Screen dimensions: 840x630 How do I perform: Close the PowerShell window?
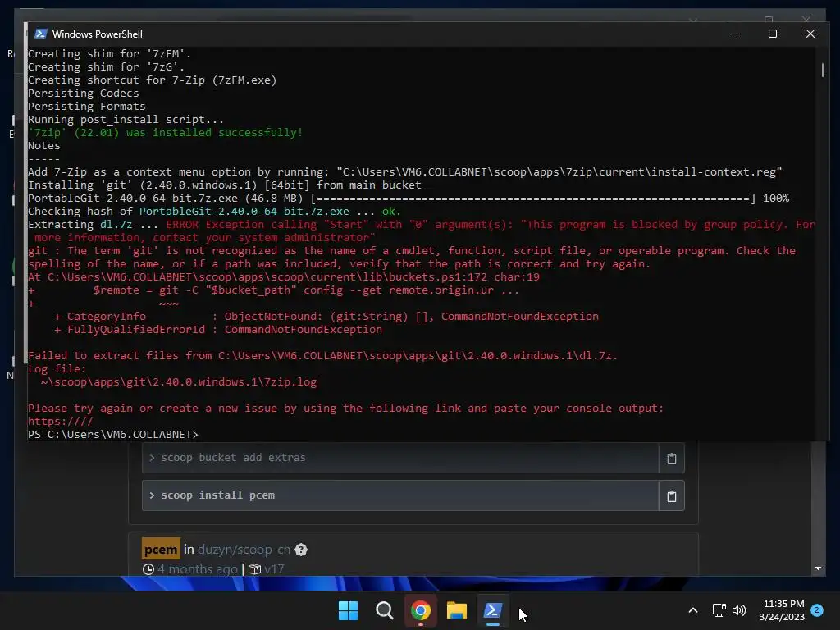coord(810,34)
